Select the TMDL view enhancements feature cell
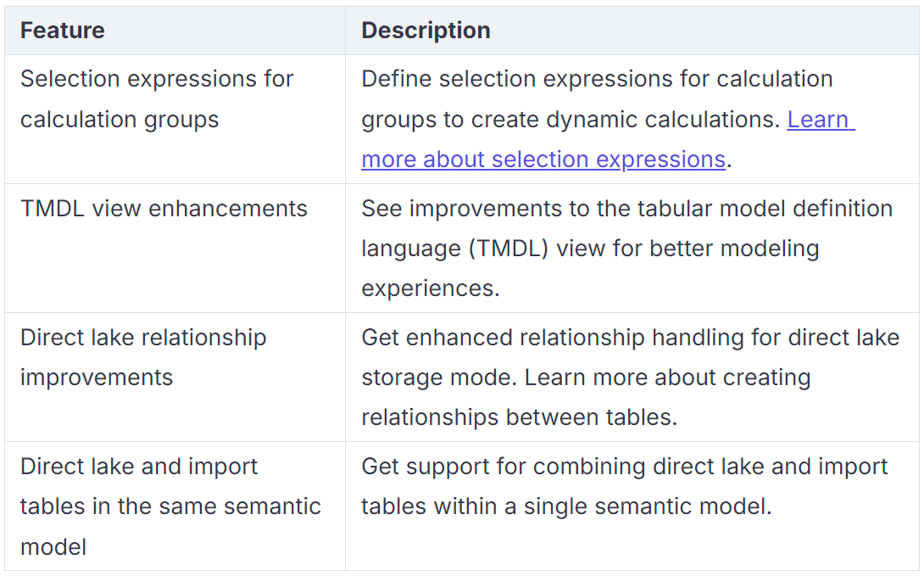 point(164,209)
